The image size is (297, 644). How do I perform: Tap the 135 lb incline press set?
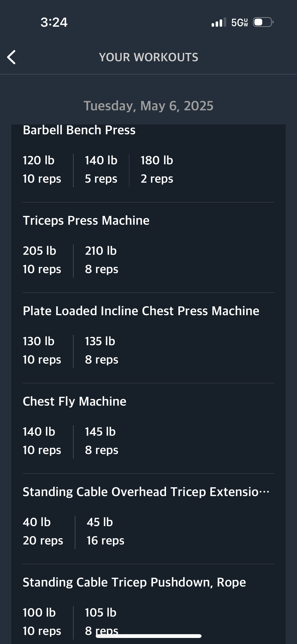102,350
